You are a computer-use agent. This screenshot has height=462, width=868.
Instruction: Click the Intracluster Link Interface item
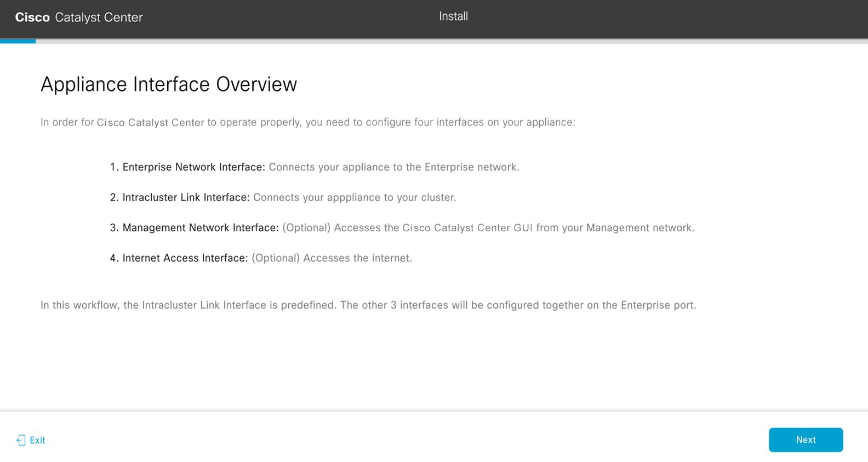click(289, 197)
